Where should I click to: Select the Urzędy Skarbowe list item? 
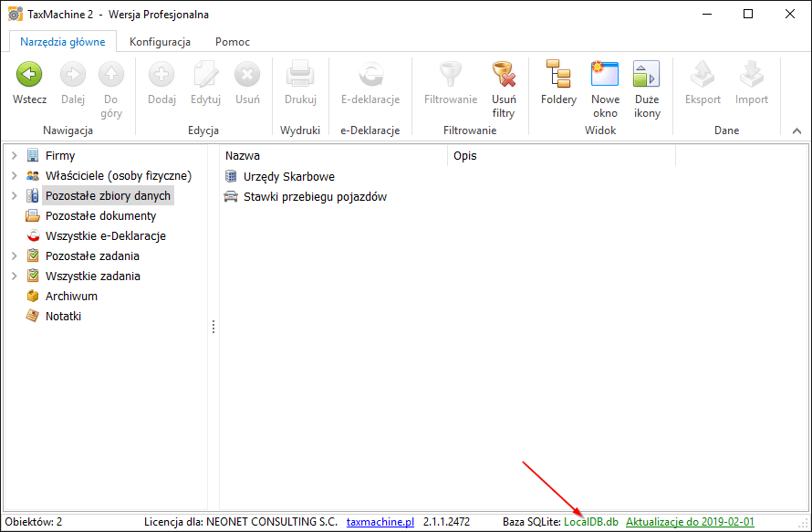point(288,176)
